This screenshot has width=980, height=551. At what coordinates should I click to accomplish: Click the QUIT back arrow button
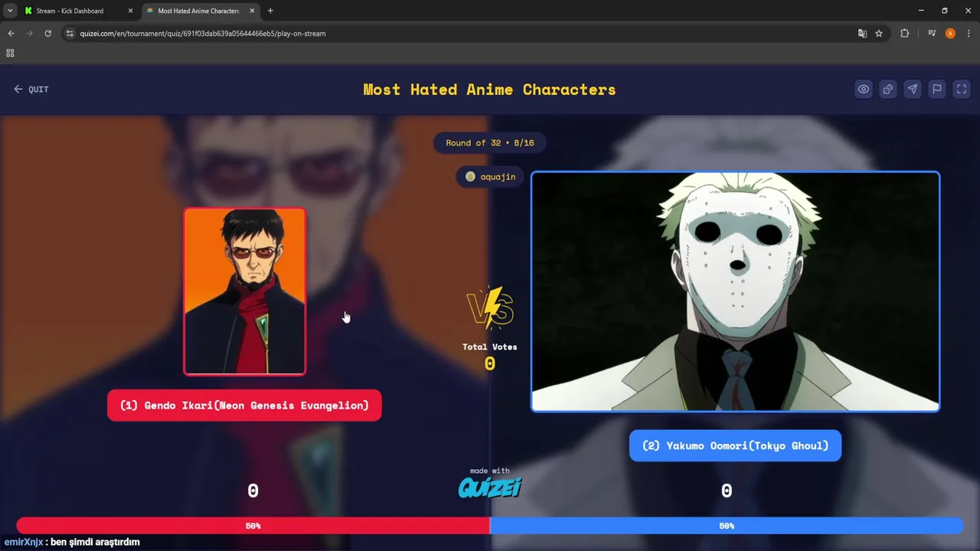click(31, 90)
